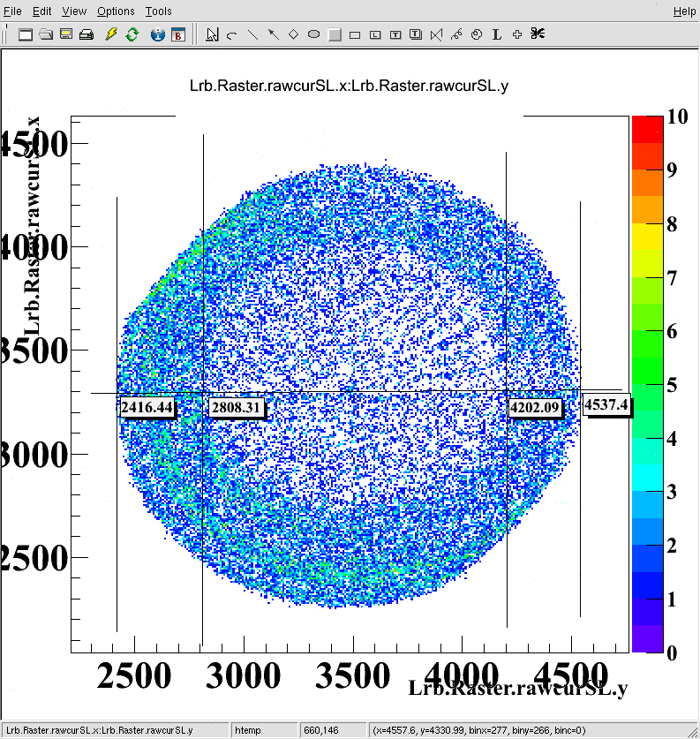Click the violet bottom of color palette
Screen dimensions: 700x739
[647, 639]
